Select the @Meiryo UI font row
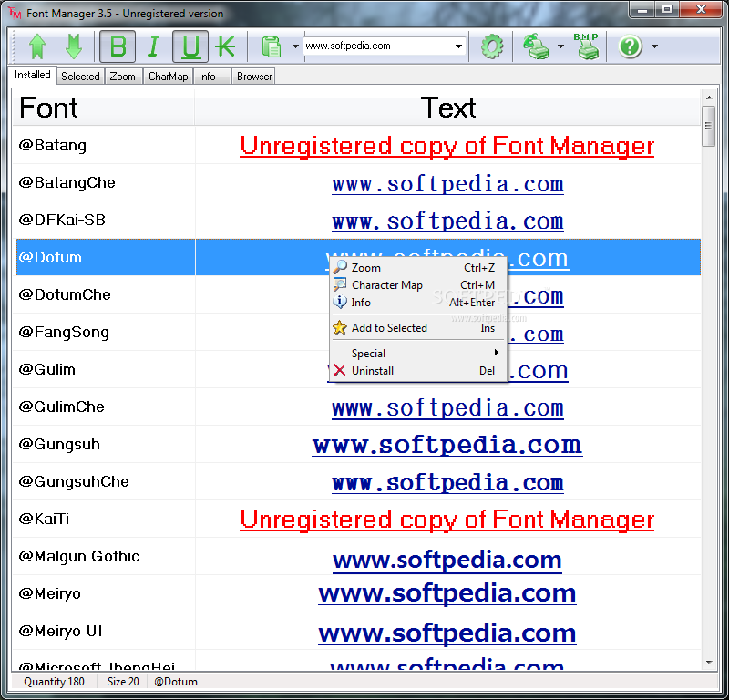Image resolution: width=729 pixels, height=700 pixels. coord(356,631)
